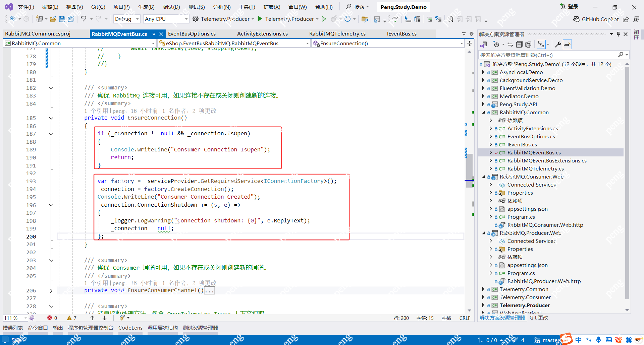
Task: Toggle a bookmark using the bookmark toolbar icon
Action: point(450,19)
